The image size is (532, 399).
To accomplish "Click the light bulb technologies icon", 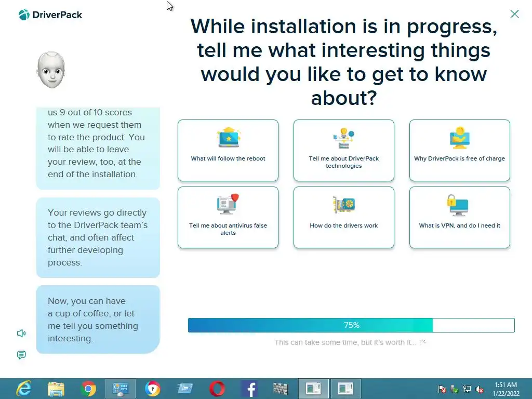I will pos(344,138).
